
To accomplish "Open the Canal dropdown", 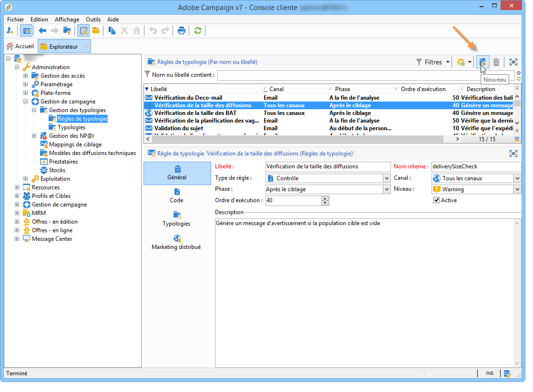I will point(517,178).
